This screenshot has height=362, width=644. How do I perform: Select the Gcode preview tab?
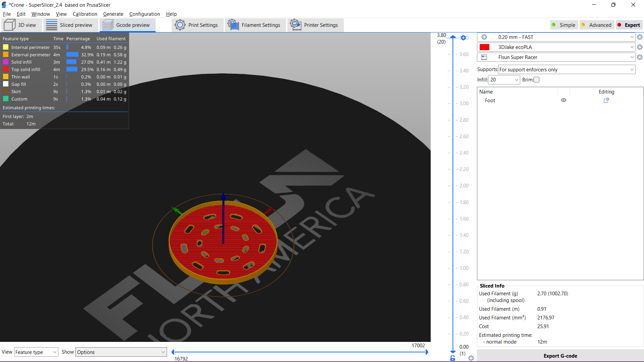pos(127,25)
